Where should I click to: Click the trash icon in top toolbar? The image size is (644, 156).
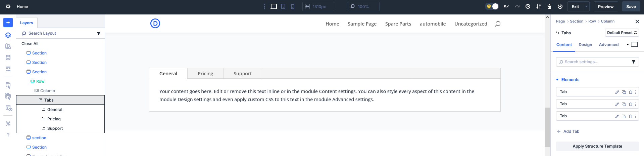tap(549, 6)
